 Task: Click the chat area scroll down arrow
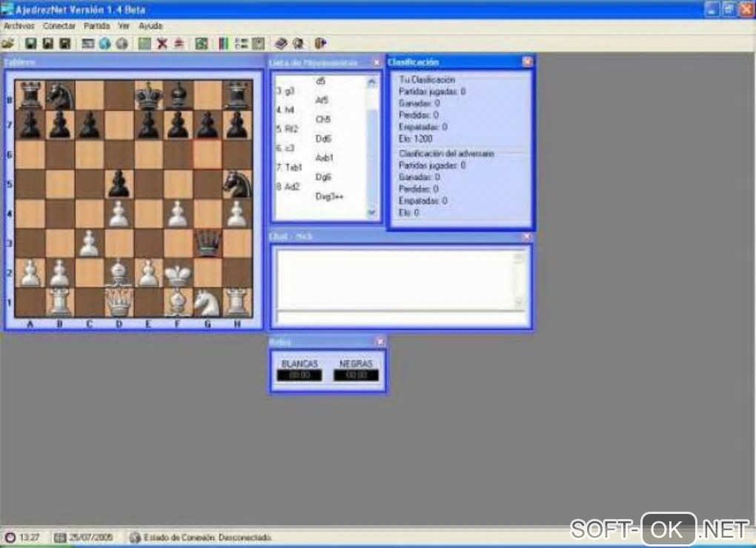(519, 302)
